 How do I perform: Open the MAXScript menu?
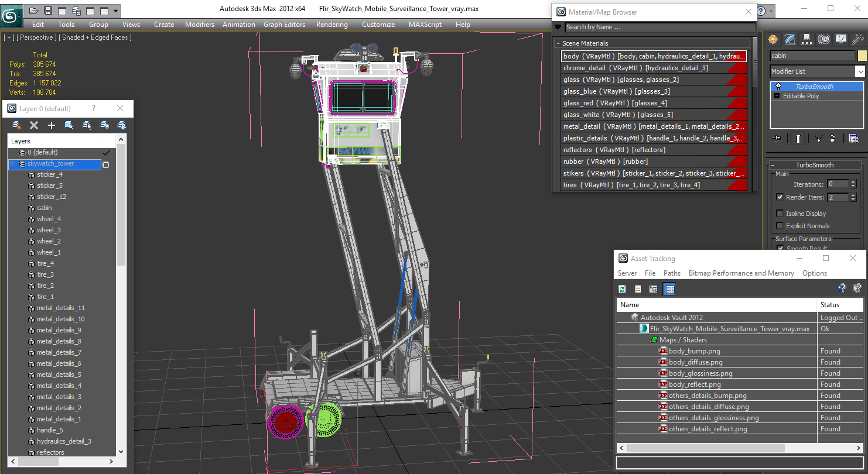click(x=425, y=25)
